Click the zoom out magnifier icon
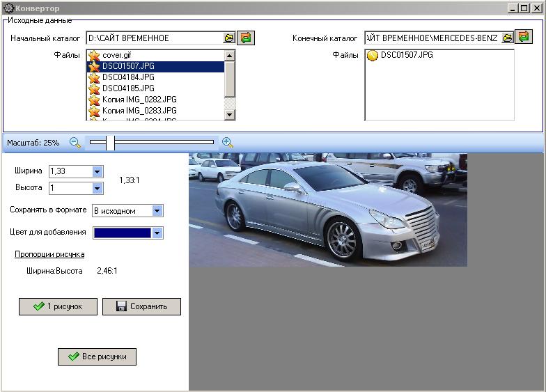This screenshot has height=392, width=546. point(75,142)
